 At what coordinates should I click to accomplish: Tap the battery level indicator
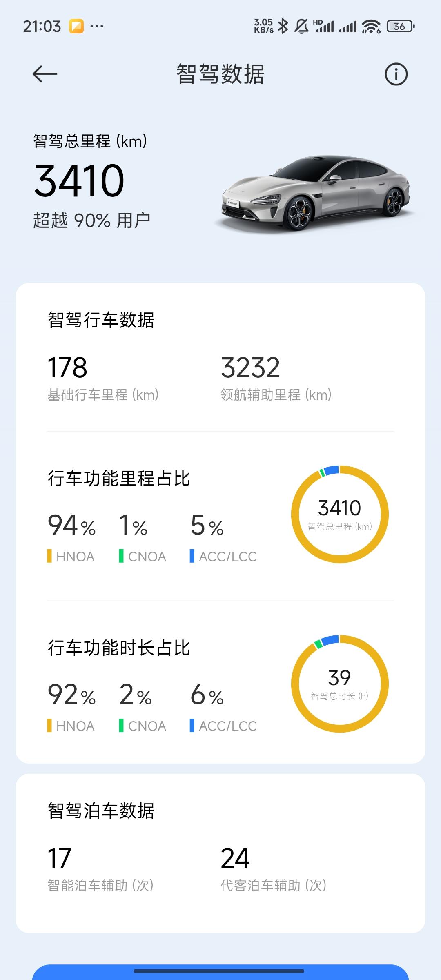[401, 26]
